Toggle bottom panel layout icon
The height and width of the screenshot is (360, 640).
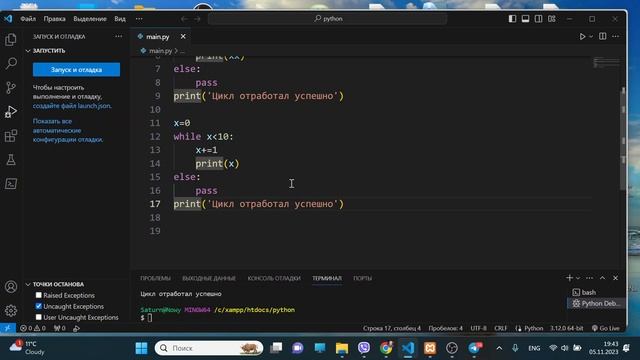[x=525, y=19]
